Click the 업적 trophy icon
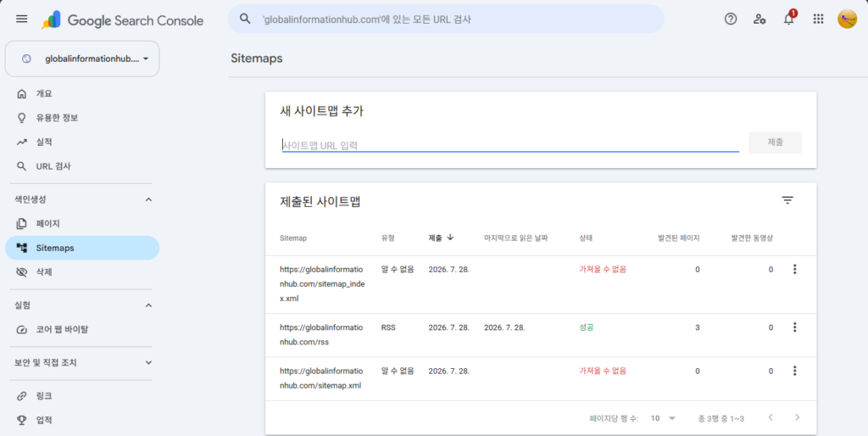 21,420
